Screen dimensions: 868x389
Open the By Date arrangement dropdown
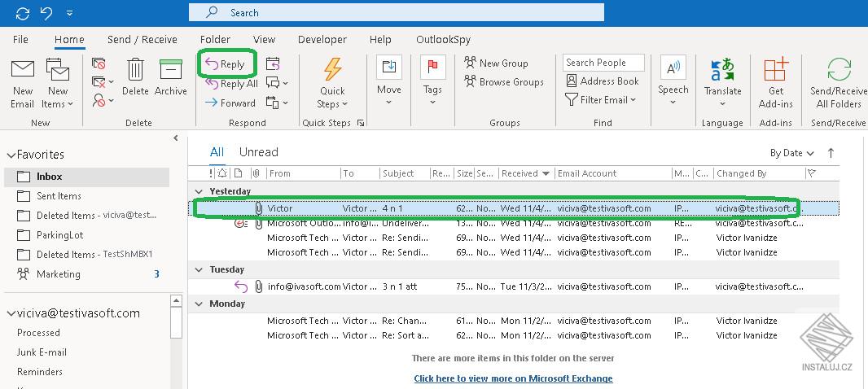(792, 153)
